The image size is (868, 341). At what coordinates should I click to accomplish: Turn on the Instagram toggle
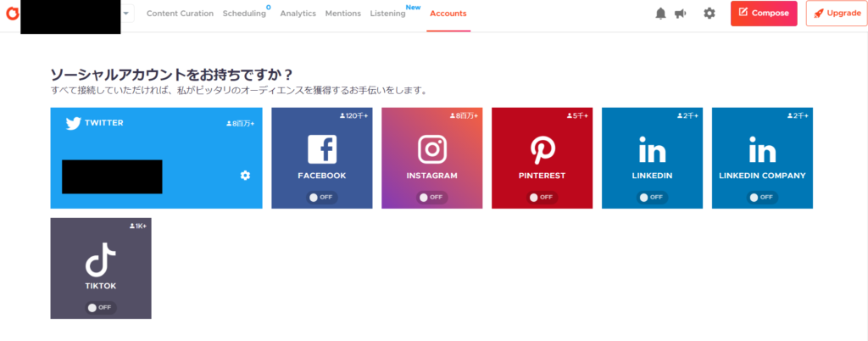432,198
